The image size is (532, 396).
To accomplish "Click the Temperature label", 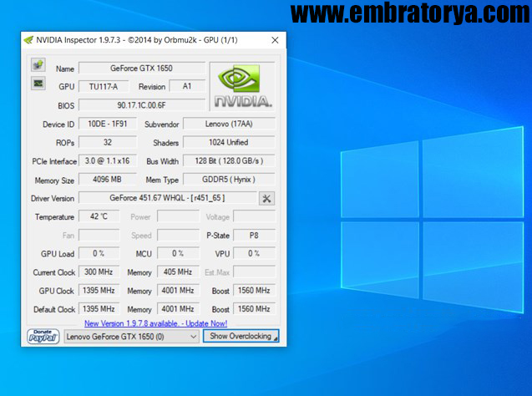I will point(54,217).
